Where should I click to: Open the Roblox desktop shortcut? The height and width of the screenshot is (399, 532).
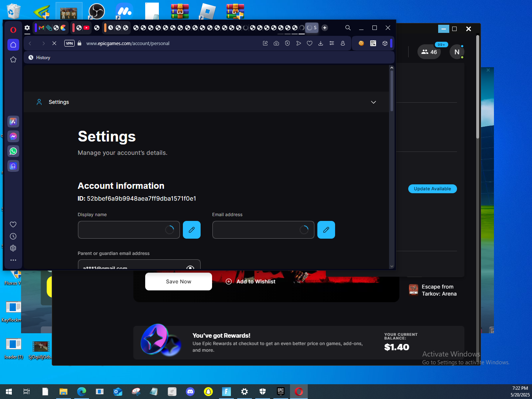coord(208,11)
